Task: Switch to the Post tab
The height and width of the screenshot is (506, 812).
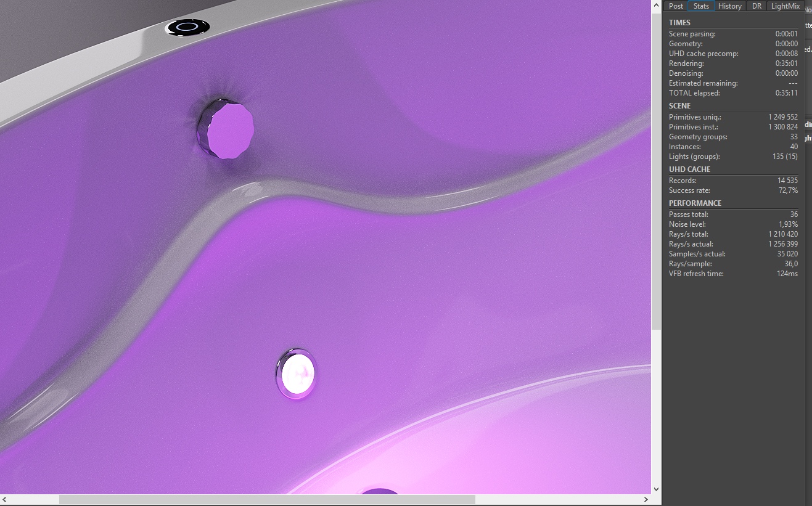Action: [x=676, y=6]
